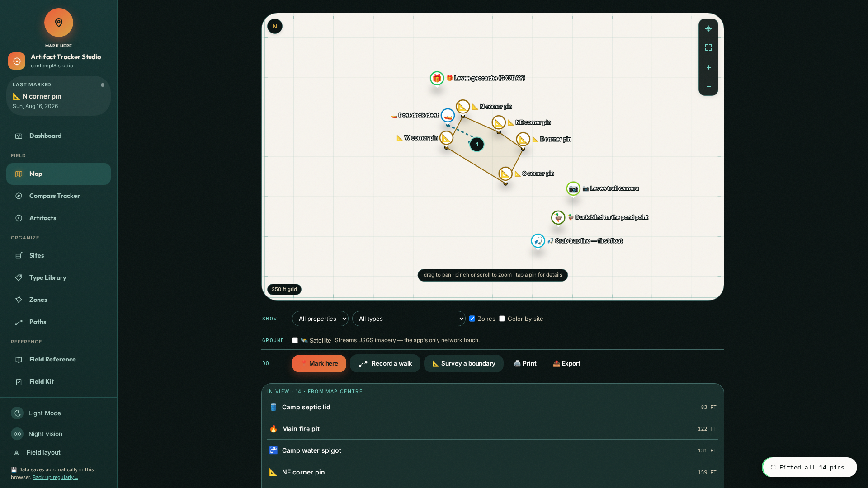Click the Mark here button
The height and width of the screenshot is (488, 868).
319,363
